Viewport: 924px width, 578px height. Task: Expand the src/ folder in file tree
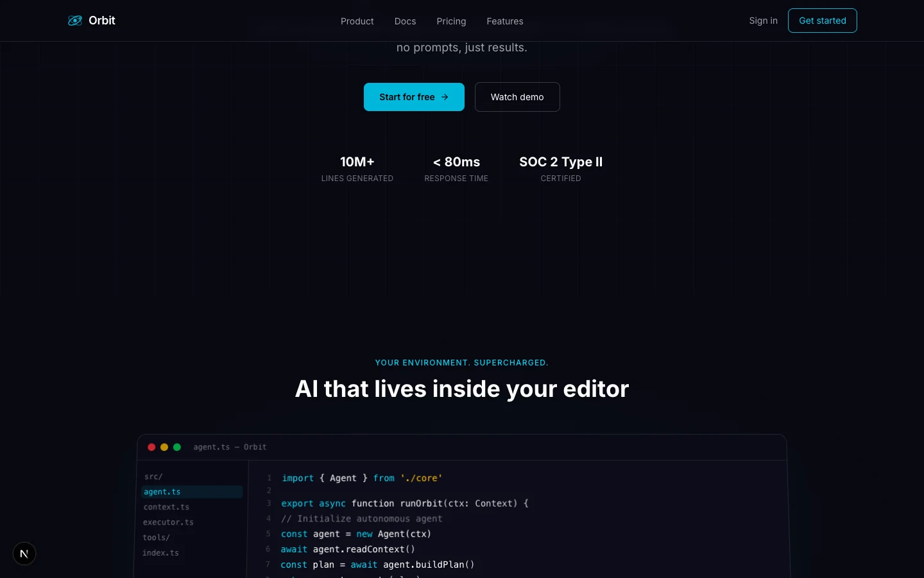pos(153,477)
